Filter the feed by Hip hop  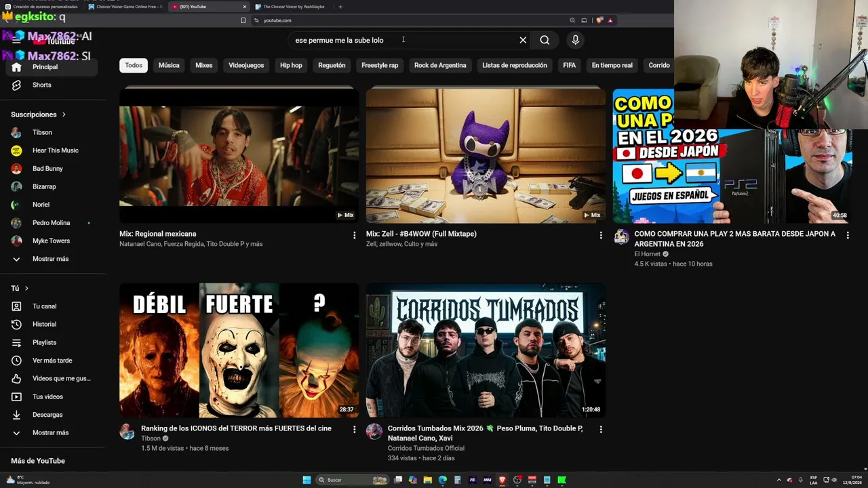(x=291, y=65)
